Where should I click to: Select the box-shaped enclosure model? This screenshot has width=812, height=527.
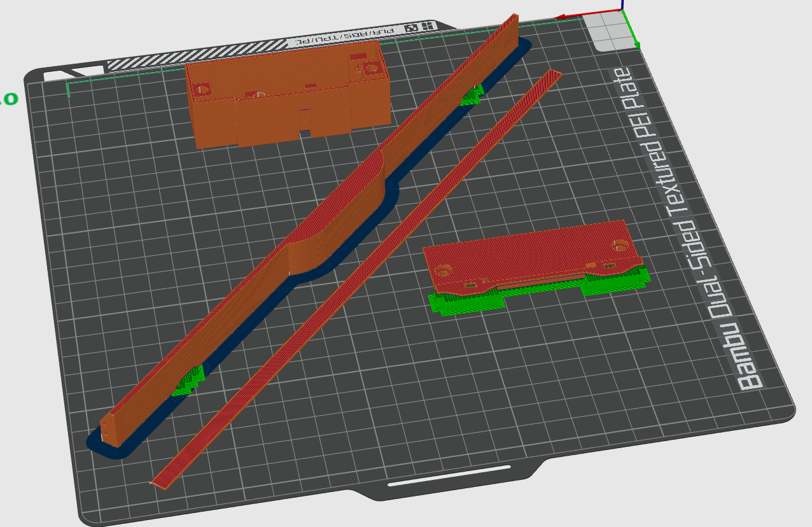pos(286,102)
